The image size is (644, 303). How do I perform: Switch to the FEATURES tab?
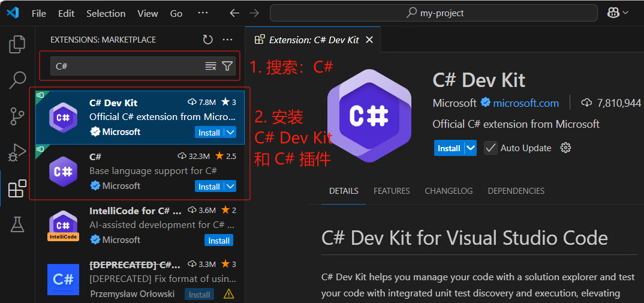tap(392, 191)
